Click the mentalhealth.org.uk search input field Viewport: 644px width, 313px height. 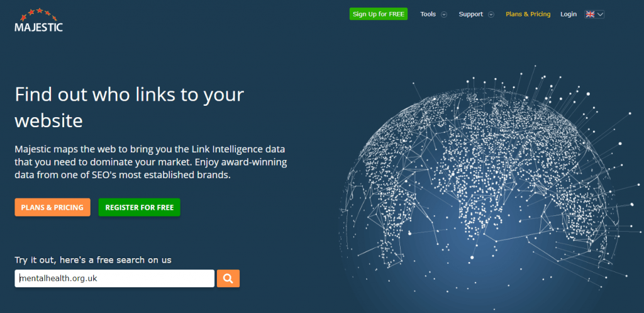tap(114, 278)
